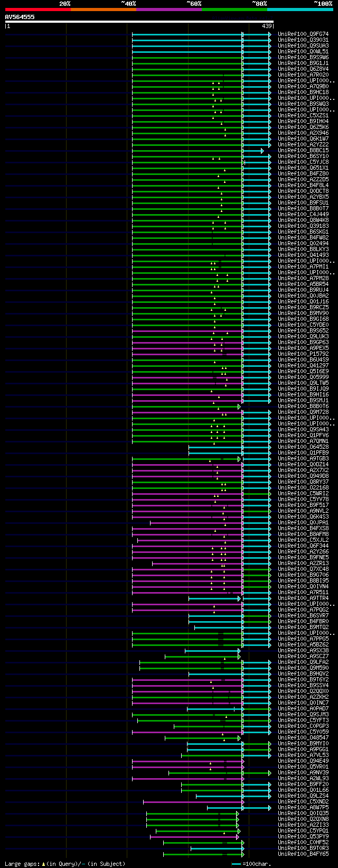Image resolution: width=338 pixels, height=868 pixels.
Task: Open hit label UniRef100_Q6Z8V4
Action: click(x=303, y=69)
